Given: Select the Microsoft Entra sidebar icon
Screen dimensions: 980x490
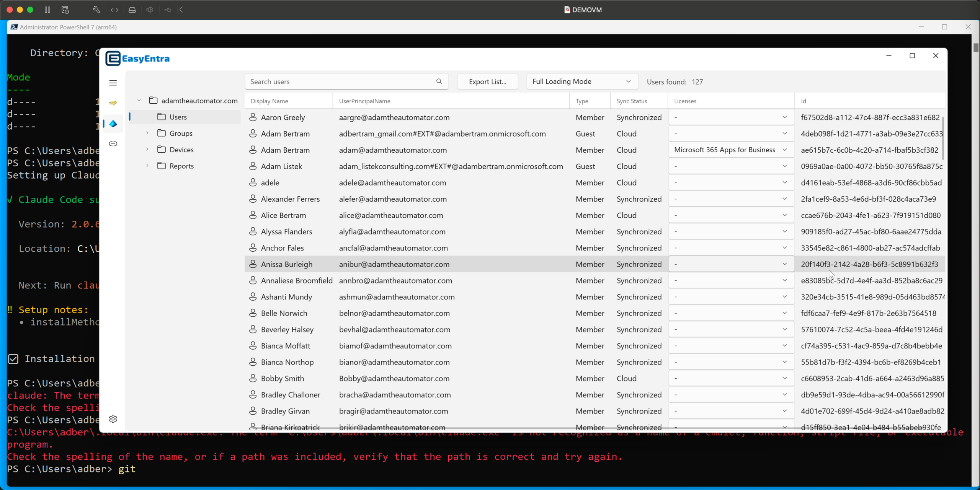Looking at the screenshot, I should [x=113, y=124].
